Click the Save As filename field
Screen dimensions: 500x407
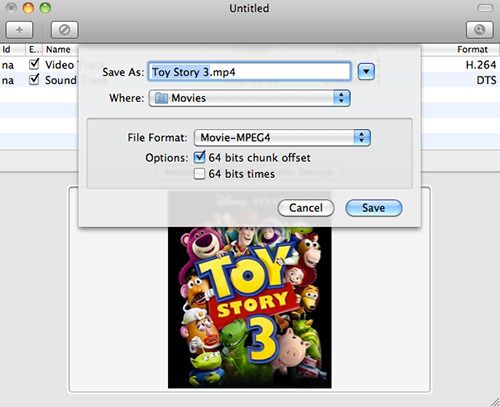coord(249,72)
